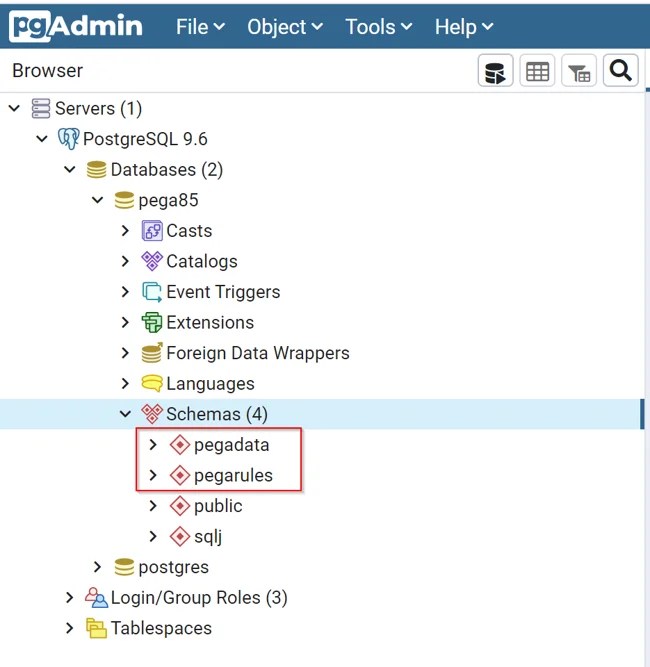Image resolution: width=650 pixels, height=667 pixels.
Task: Select the 'pega85' database label
Action: tap(168, 201)
